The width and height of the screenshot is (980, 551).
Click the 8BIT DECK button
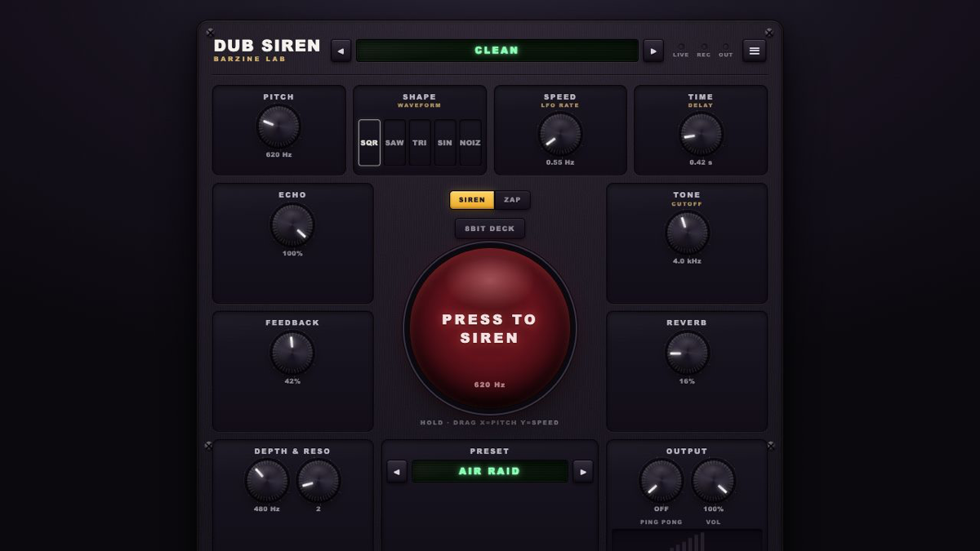tap(490, 229)
